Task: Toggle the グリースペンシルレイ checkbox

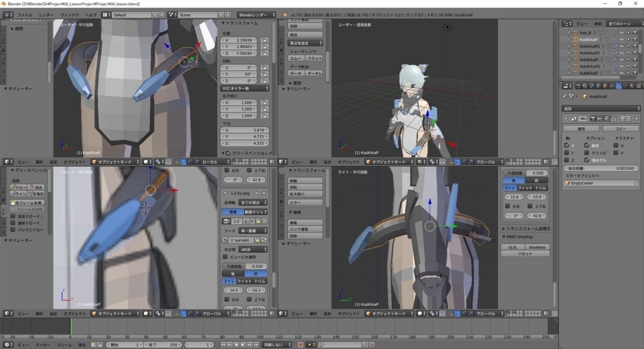Action: (228, 153)
